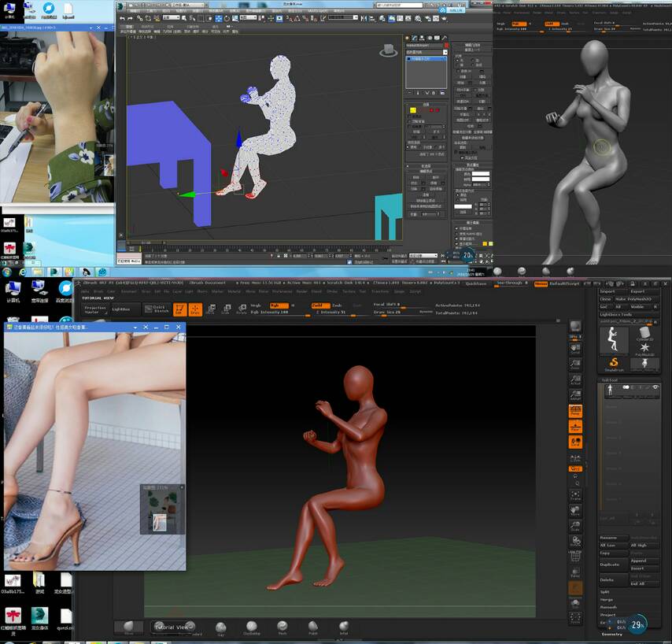Image resolution: width=672 pixels, height=644 pixels.
Task: Toggle the Rgb button in lower ZBrush window
Action: [279, 305]
